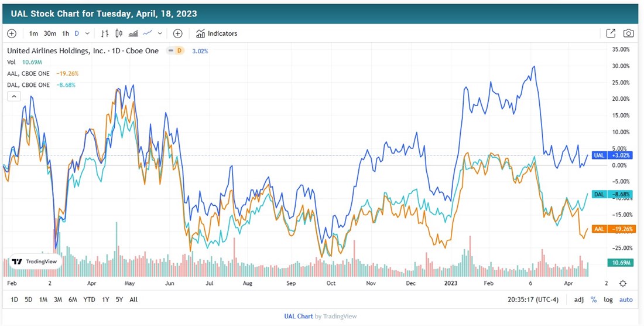644x326 pixels.
Task: Select the YTD date range
Action: click(x=89, y=300)
